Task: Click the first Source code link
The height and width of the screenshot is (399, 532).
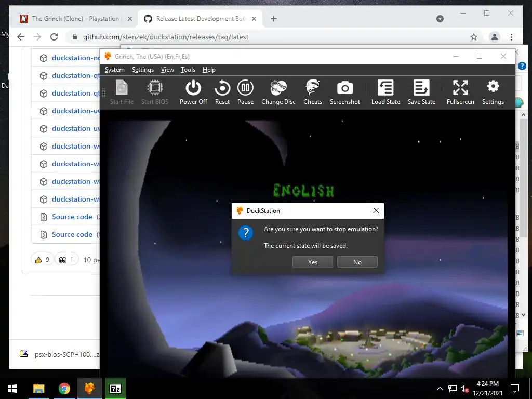Action: pyautogui.click(x=72, y=217)
